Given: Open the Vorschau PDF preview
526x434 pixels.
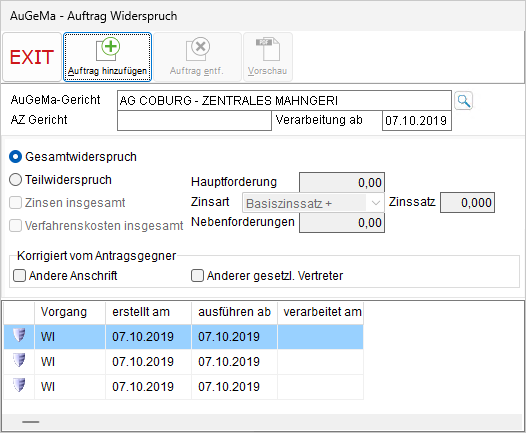Looking at the screenshot, I should pyautogui.click(x=268, y=57).
